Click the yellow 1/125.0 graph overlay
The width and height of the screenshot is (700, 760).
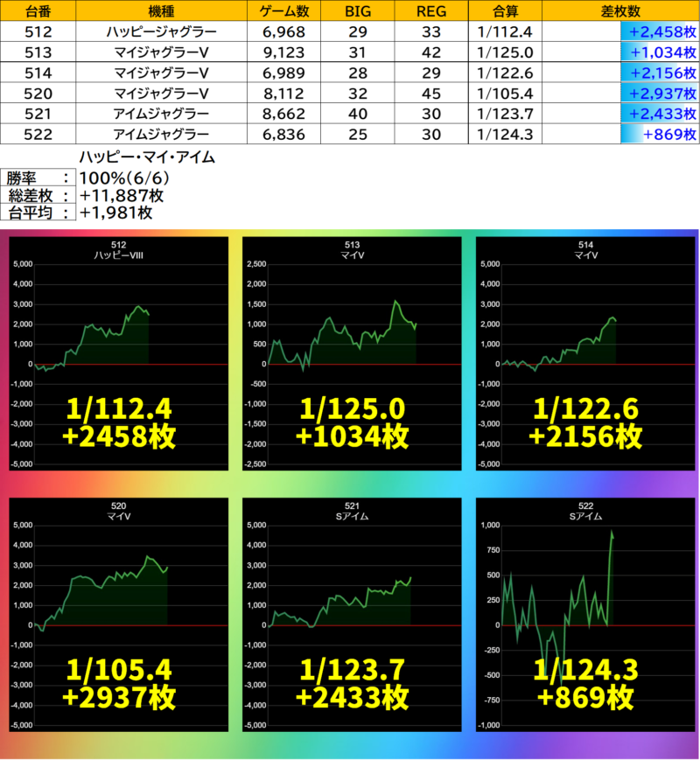[x=352, y=408]
